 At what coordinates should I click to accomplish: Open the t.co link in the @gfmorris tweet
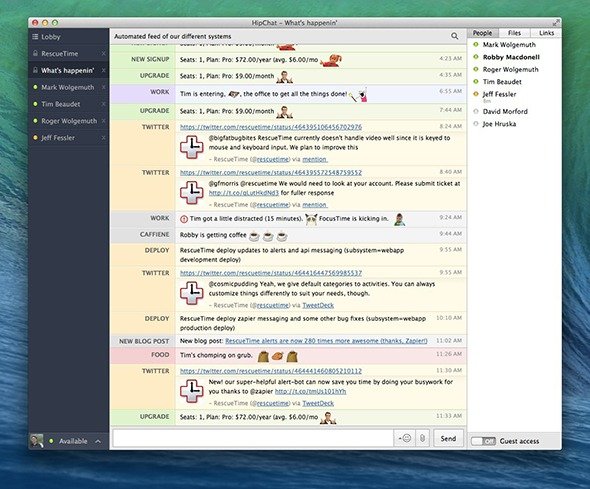tap(244, 193)
